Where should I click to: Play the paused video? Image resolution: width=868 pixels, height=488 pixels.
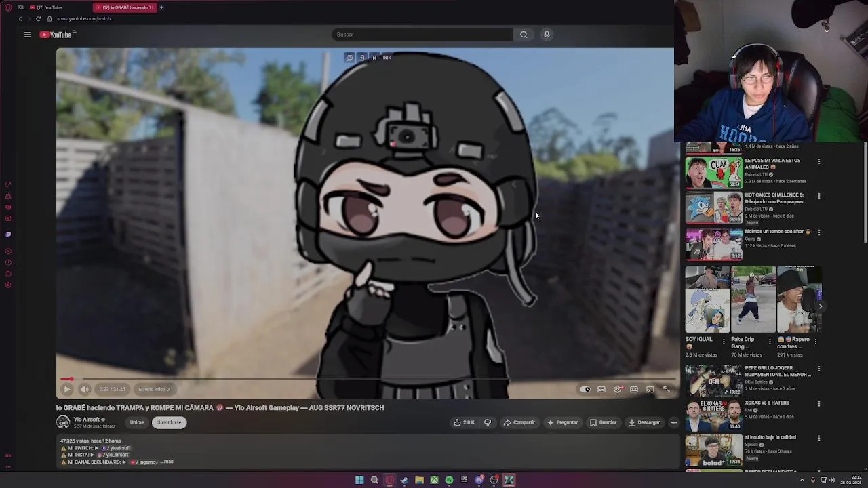[x=67, y=389]
